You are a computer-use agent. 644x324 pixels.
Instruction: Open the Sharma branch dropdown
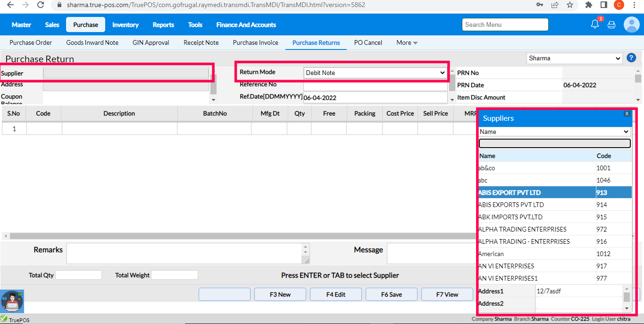(574, 58)
